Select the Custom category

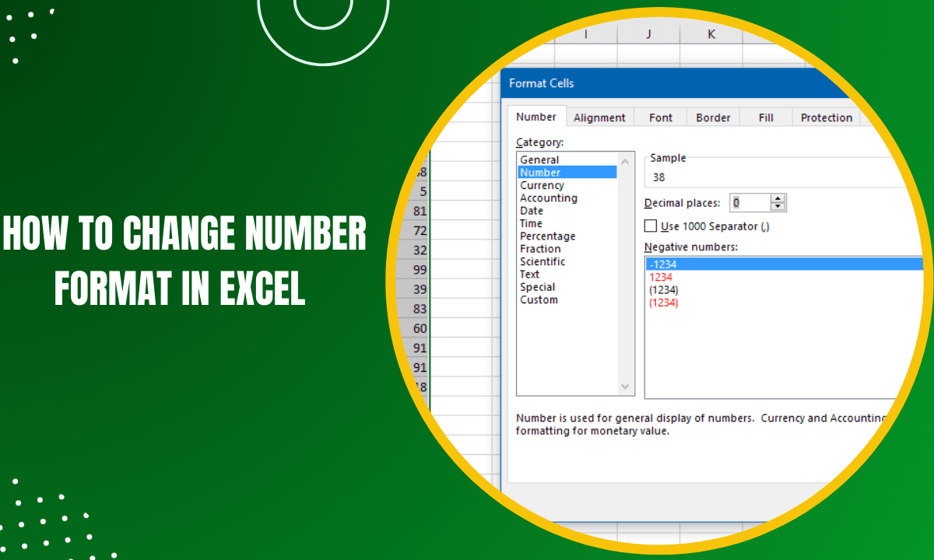(x=539, y=299)
